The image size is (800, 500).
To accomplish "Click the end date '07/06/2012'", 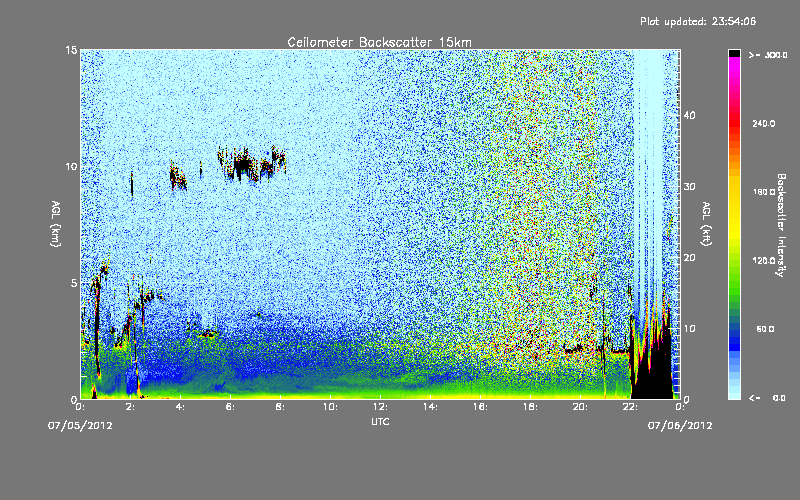I will click(x=680, y=426).
